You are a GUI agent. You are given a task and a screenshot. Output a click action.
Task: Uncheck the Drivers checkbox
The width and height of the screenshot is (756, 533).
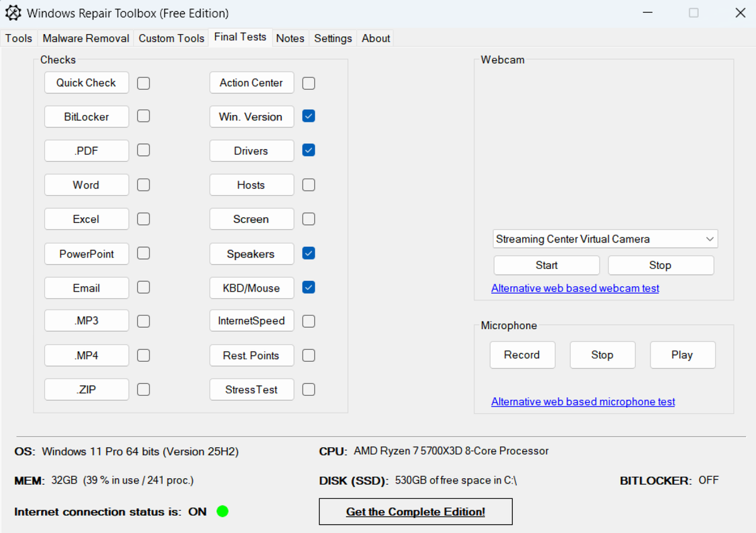coord(308,150)
